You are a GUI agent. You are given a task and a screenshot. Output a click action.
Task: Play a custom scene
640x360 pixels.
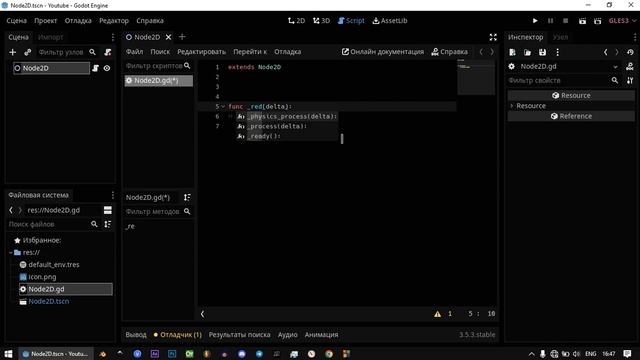(598, 21)
